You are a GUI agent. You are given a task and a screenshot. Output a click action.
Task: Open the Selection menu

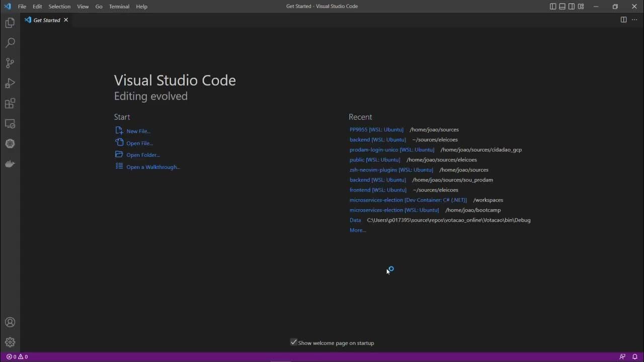(59, 7)
